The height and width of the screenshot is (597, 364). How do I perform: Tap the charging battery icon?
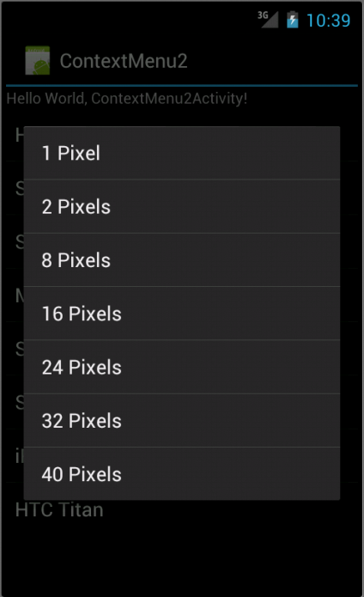coord(292,20)
